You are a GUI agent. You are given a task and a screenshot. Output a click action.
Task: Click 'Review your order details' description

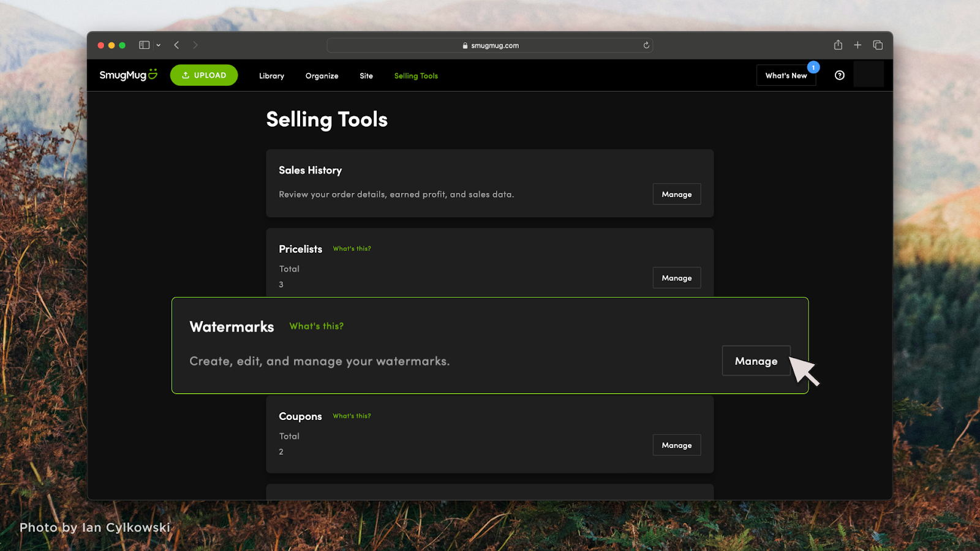click(396, 194)
